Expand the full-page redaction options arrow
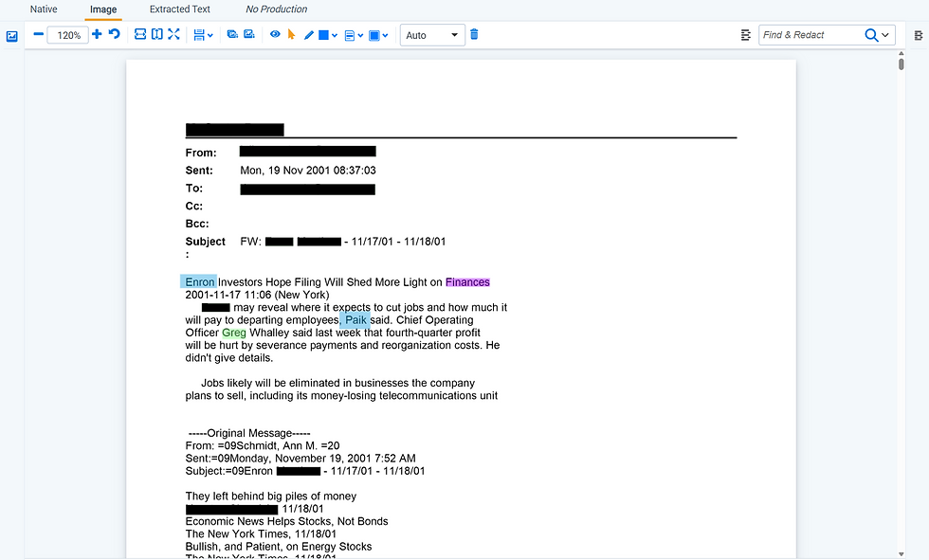Image resolution: width=929 pixels, height=560 pixels. pos(385,36)
